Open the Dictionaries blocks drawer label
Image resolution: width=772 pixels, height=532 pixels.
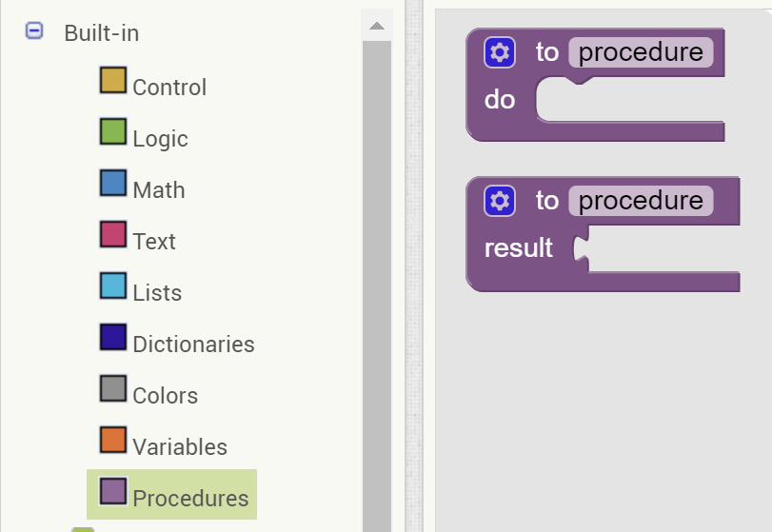(x=193, y=344)
